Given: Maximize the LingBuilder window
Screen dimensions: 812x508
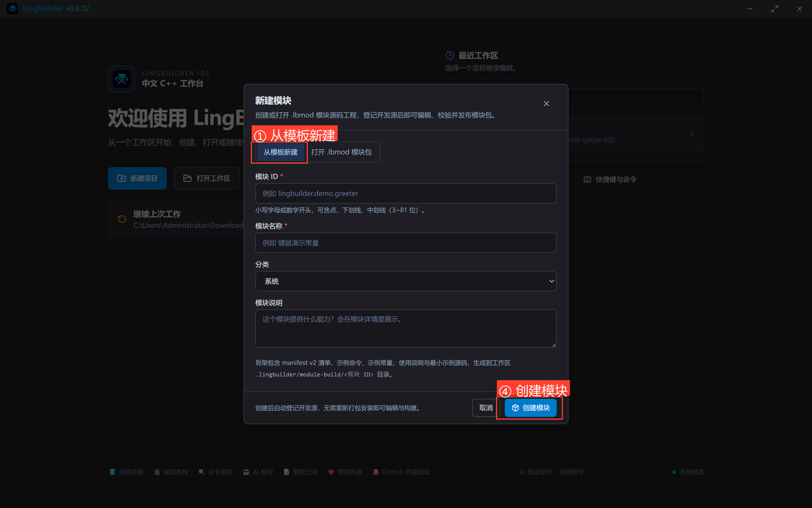Looking at the screenshot, I should pyautogui.click(x=775, y=9).
